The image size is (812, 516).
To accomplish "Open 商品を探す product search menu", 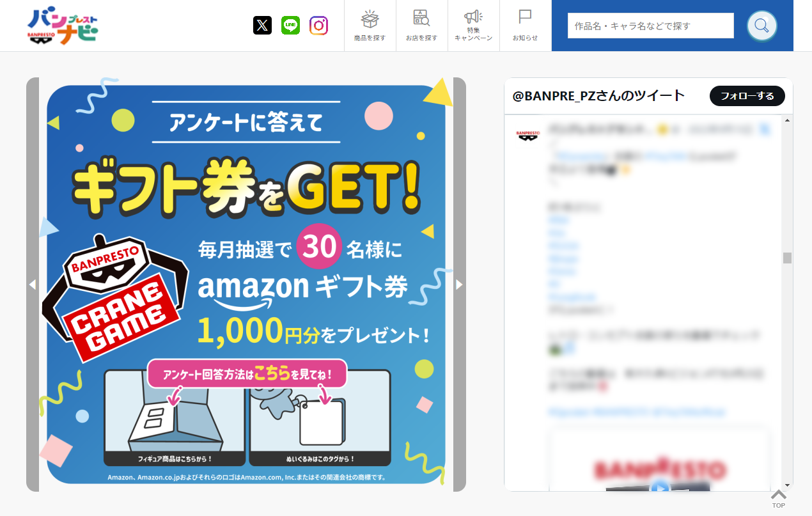I will [x=370, y=26].
